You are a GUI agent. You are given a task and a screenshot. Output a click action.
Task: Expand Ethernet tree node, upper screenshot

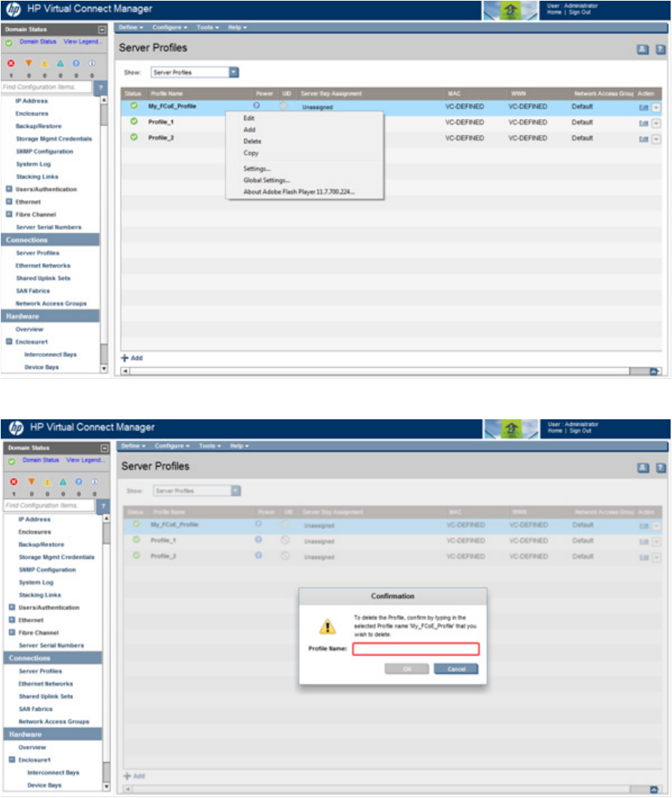pos(9,201)
